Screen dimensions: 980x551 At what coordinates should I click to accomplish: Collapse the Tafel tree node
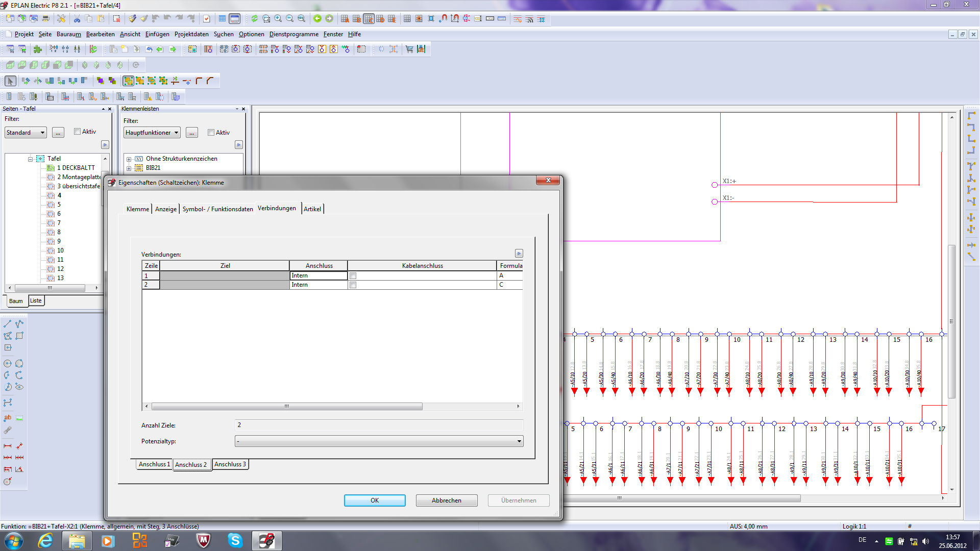click(31, 159)
